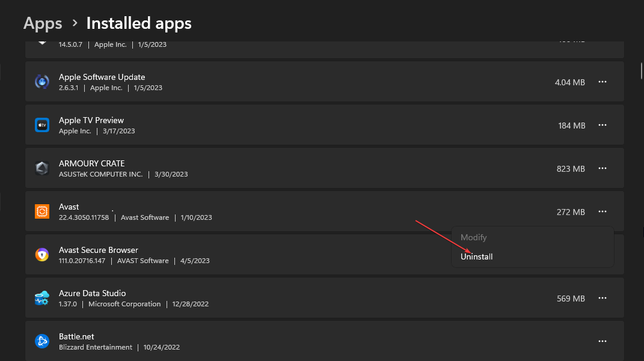
Task: Click the Microsoft Corporation publisher text
Action: pos(124,304)
